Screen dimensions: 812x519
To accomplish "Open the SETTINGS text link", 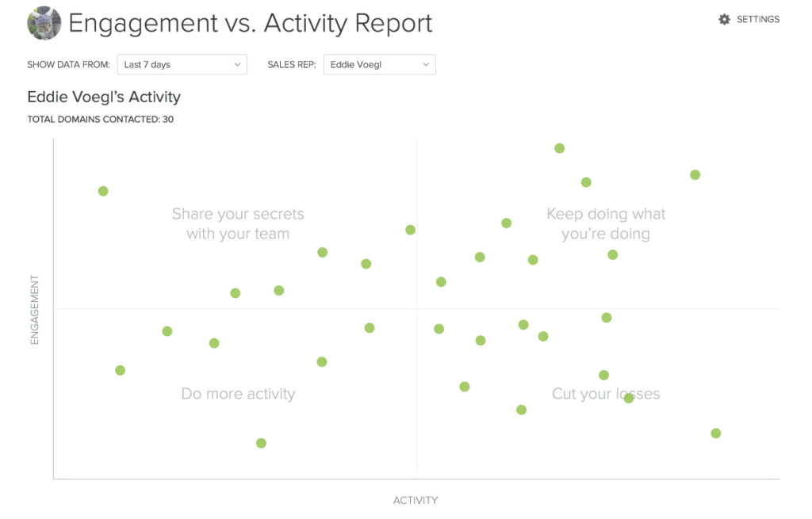I will pyautogui.click(x=758, y=20).
